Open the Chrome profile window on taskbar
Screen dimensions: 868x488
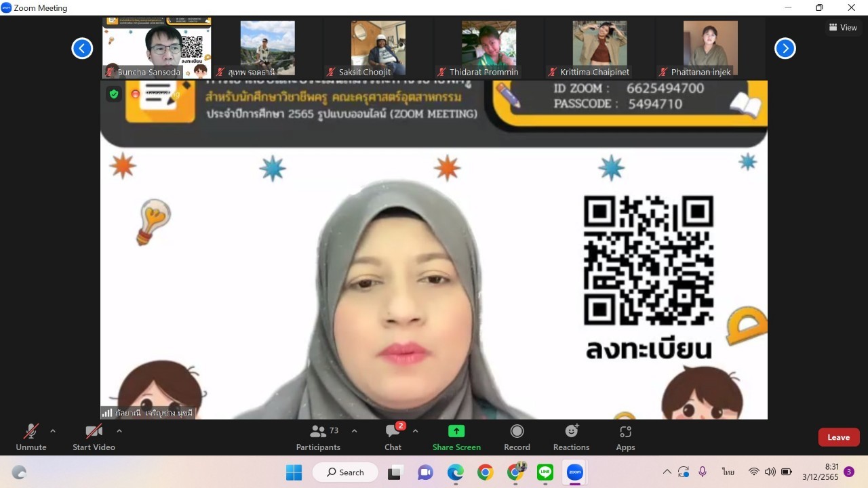tap(516, 471)
